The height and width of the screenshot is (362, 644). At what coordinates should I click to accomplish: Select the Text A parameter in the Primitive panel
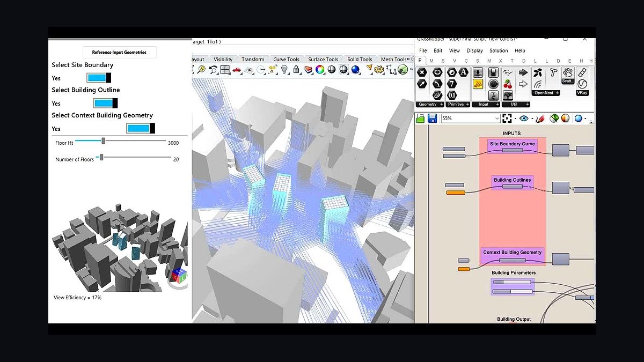click(x=463, y=72)
